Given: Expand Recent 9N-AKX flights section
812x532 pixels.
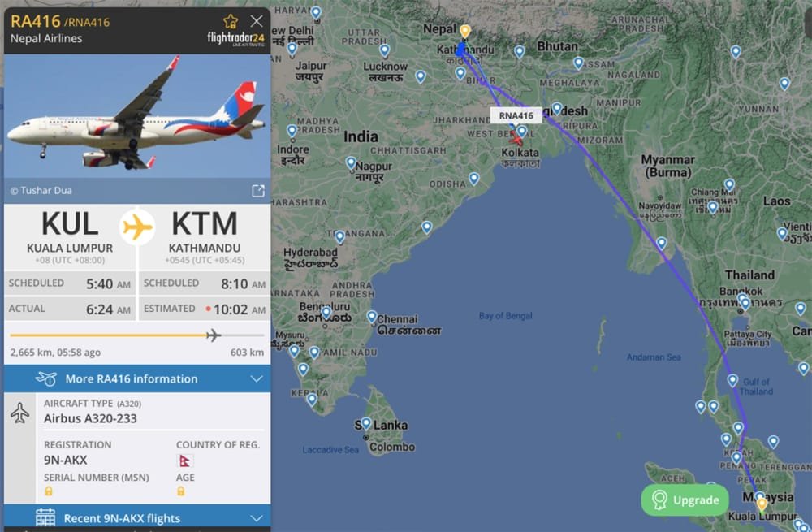Looking at the screenshot, I should click(x=137, y=517).
